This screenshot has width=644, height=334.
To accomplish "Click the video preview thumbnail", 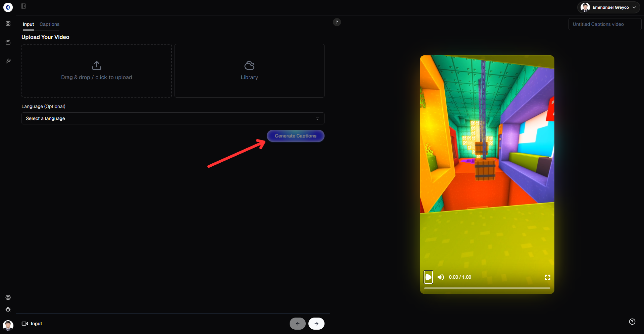I will 487,174.
